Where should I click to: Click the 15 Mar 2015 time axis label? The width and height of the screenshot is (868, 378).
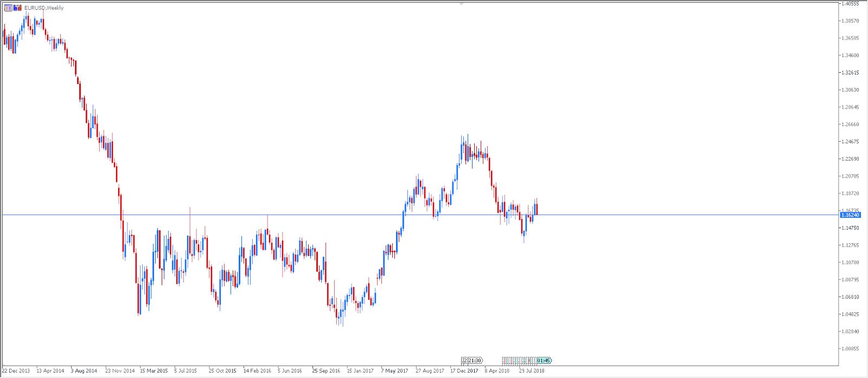coord(154,371)
